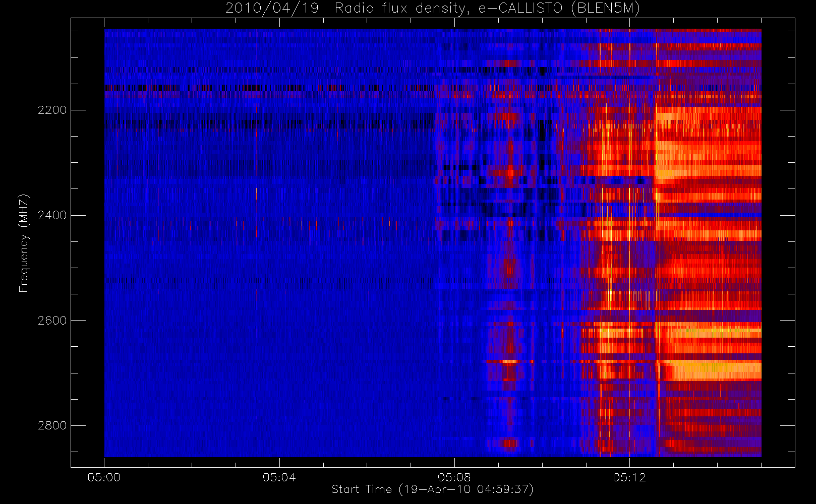Click the 05:00 time tick label
The image size is (816, 504).
tap(104, 477)
